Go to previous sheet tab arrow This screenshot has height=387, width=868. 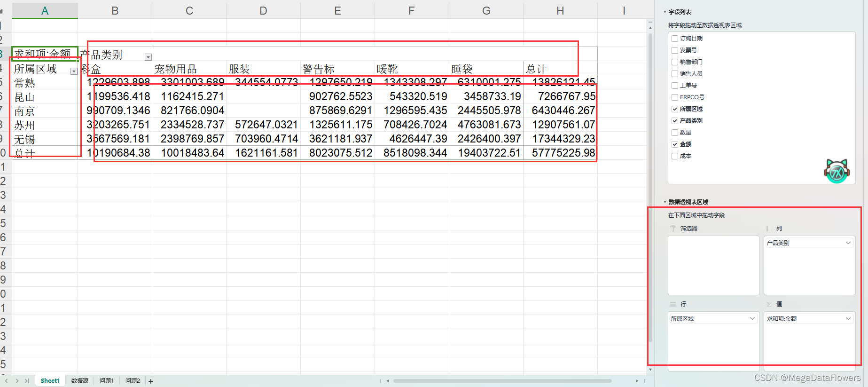point(7,381)
